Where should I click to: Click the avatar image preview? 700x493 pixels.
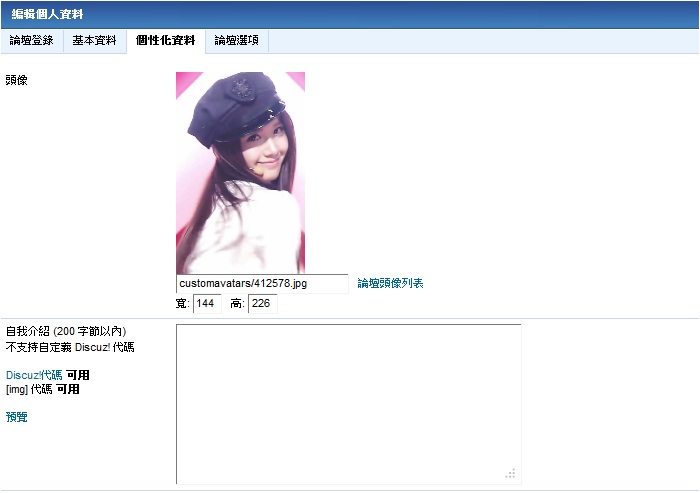coord(240,173)
